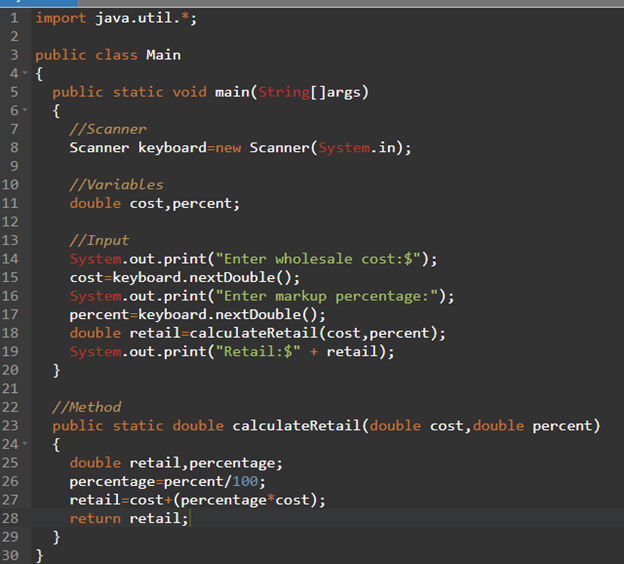
Task: Click the 'import' keyword on line 1
Action: 61,18
